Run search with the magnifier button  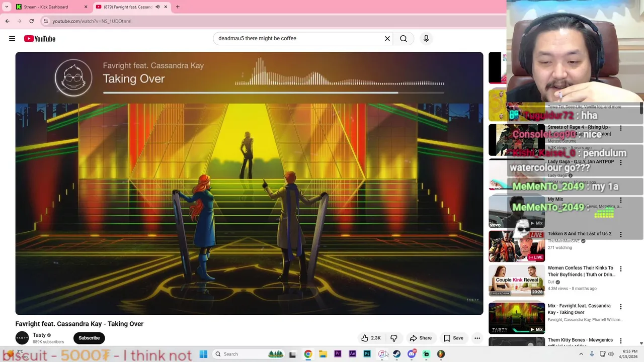[x=404, y=38]
